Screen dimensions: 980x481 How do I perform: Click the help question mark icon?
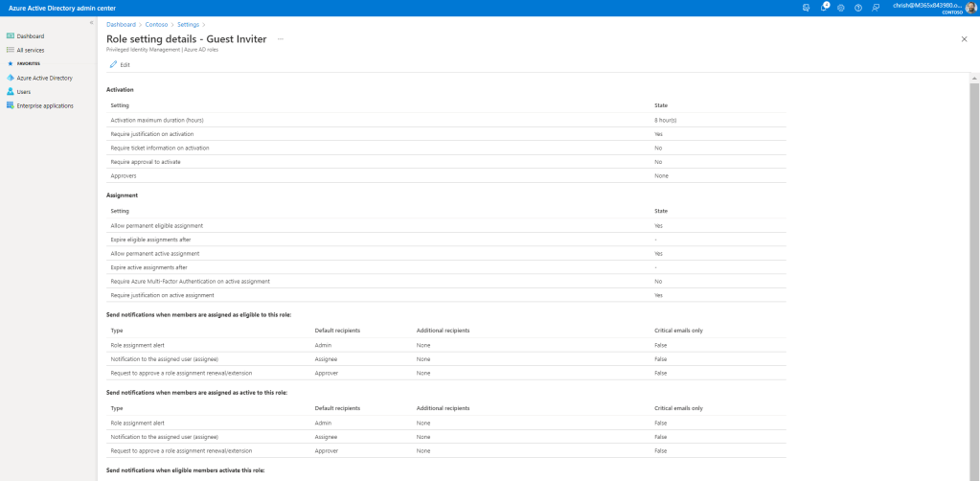(858, 8)
